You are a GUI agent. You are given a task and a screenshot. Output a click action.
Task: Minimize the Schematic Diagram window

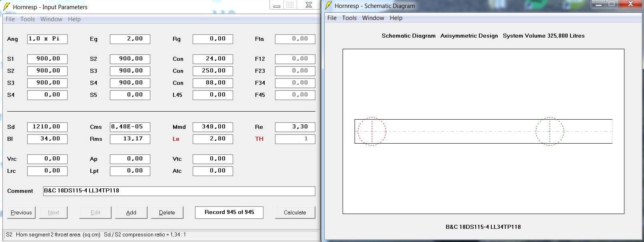pyautogui.click(x=598, y=4)
